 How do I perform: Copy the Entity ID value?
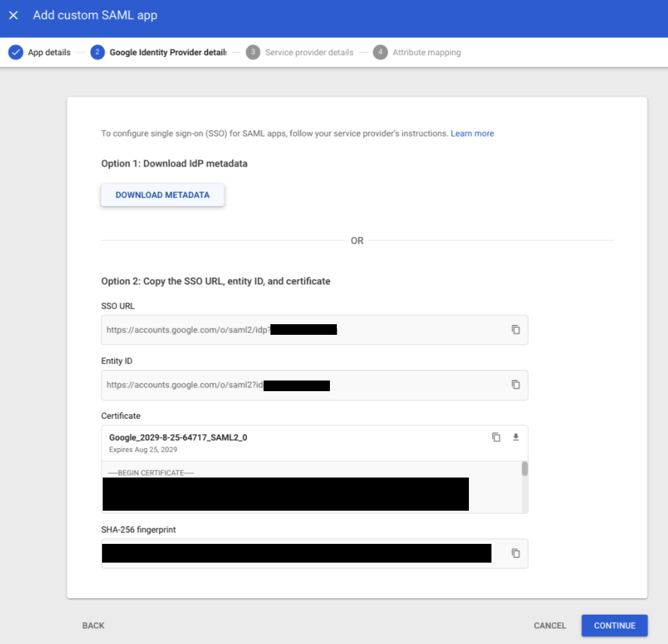[x=515, y=385]
